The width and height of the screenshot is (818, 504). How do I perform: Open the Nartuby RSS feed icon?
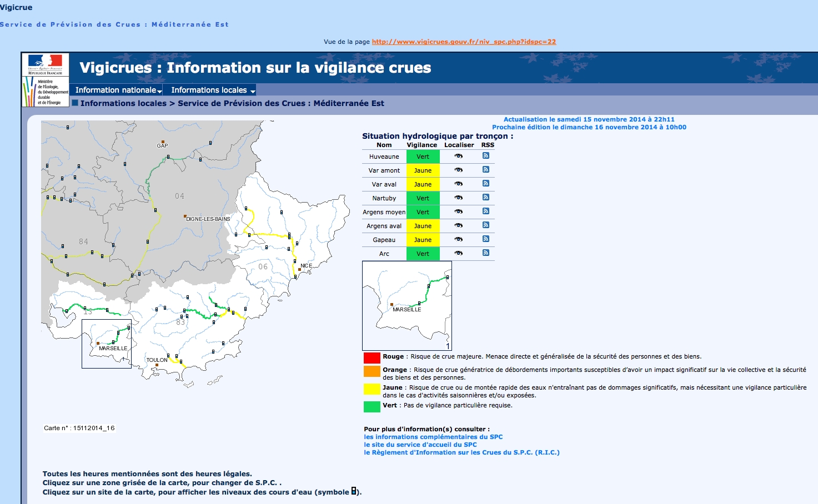point(486,197)
